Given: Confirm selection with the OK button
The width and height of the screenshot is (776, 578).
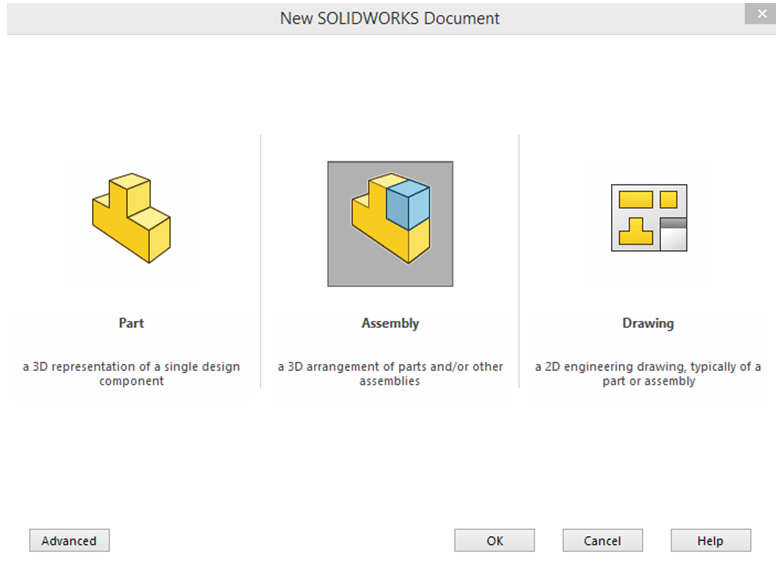Looking at the screenshot, I should [x=495, y=541].
